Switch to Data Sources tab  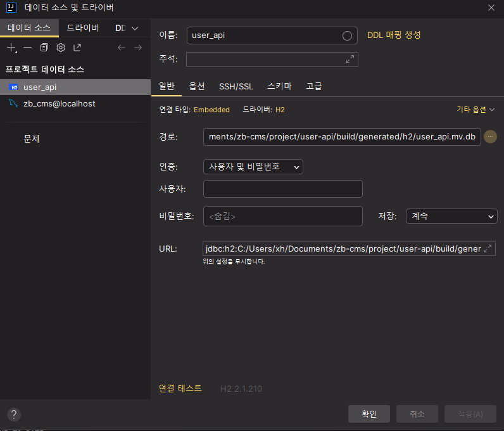pos(29,28)
